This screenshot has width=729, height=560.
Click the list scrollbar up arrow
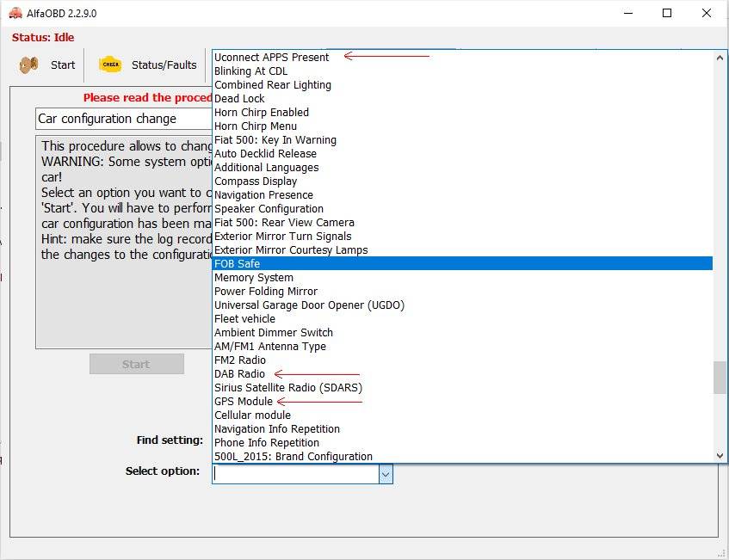720,58
